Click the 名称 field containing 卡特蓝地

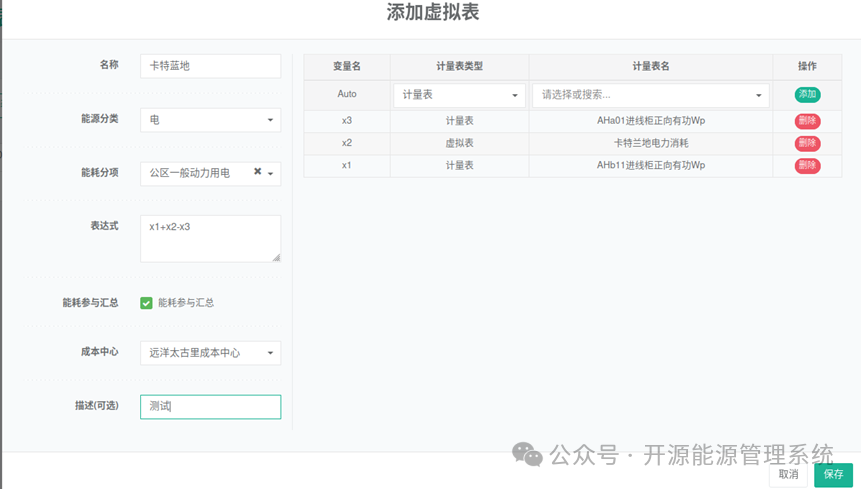(x=210, y=66)
